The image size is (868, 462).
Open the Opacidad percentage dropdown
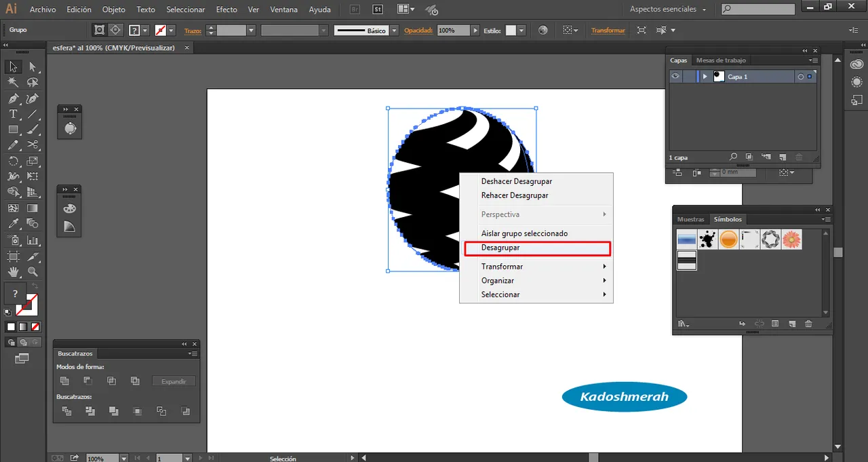coord(475,31)
